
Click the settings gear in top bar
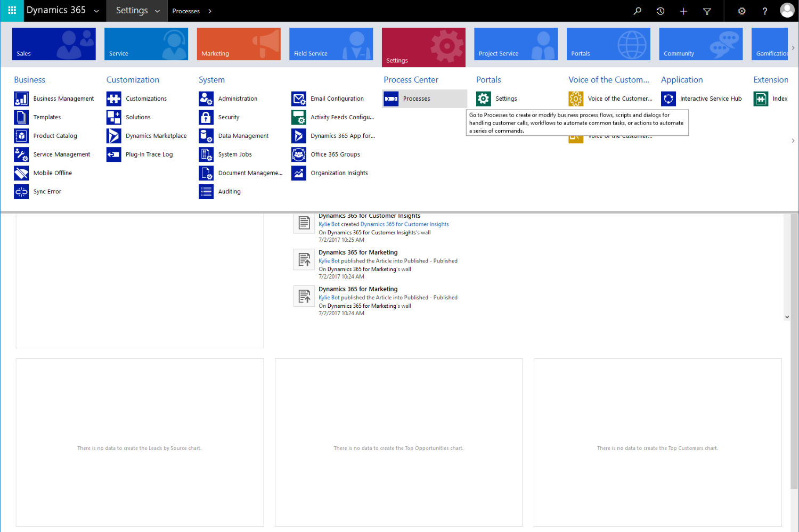pyautogui.click(x=741, y=11)
